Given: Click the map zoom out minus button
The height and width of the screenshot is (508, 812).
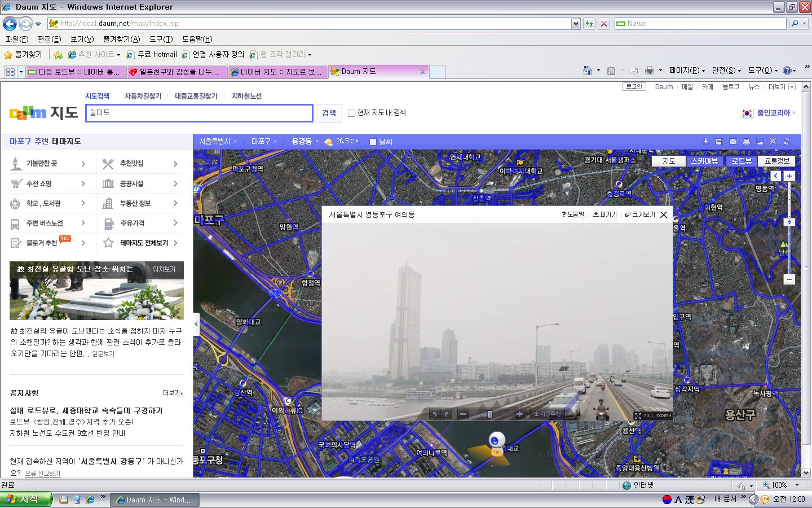Looking at the screenshot, I should 789,279.
